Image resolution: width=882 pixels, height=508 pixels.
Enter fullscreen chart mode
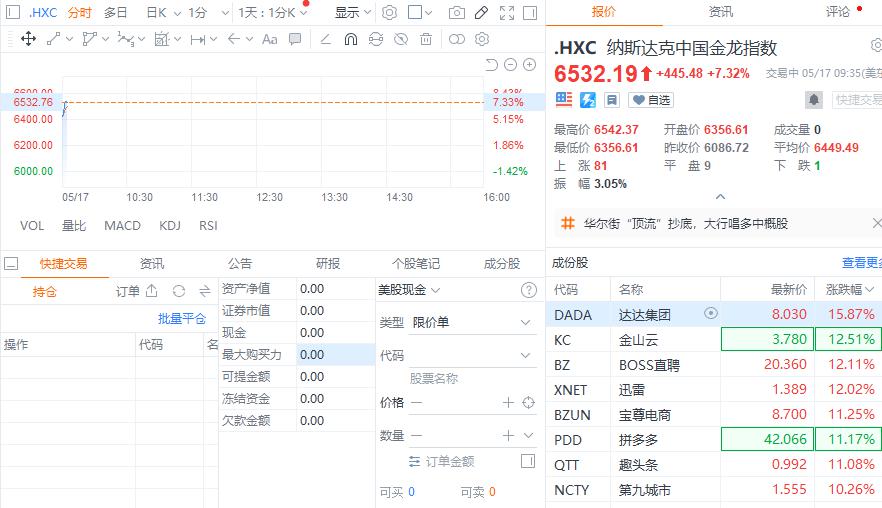[507, 12]
